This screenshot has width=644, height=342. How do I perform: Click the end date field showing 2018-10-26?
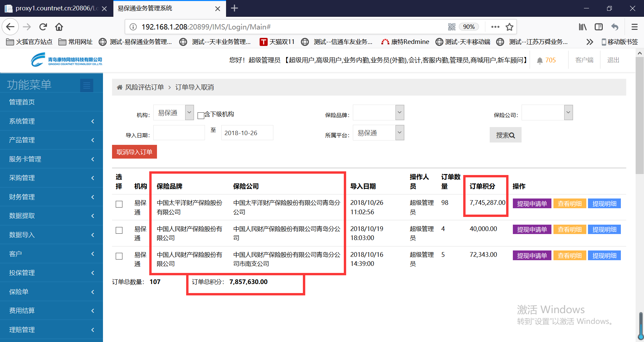coord(247,133)
